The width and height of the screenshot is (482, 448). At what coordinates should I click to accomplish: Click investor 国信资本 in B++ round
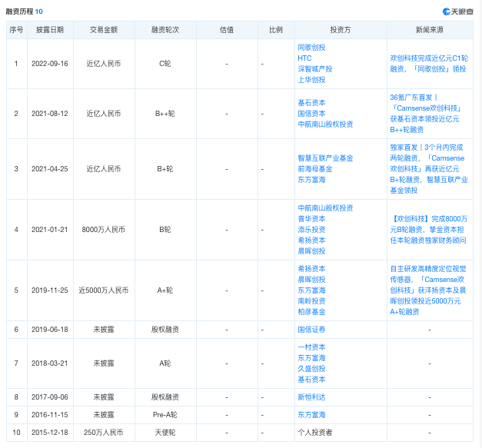[x=311, y=113]
